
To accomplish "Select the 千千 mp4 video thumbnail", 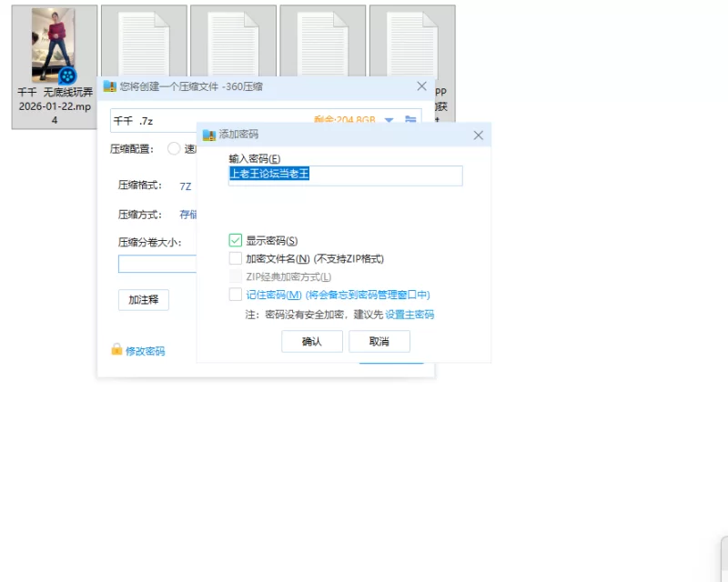I will pos(55,45).
